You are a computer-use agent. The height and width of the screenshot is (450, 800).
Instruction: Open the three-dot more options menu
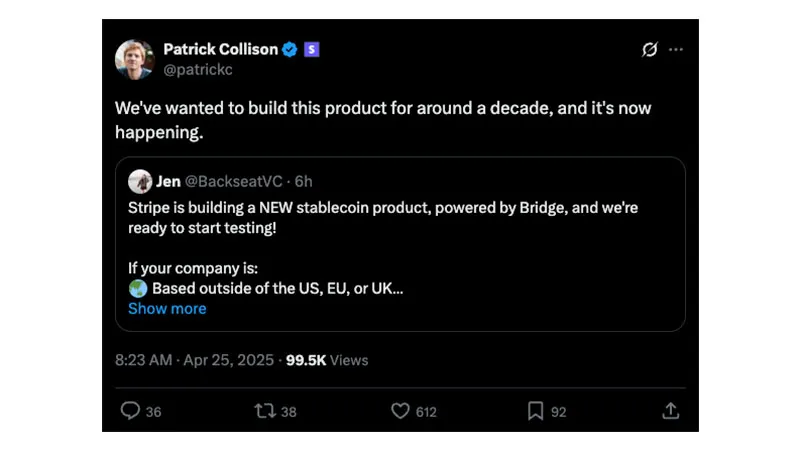(676, 49)
